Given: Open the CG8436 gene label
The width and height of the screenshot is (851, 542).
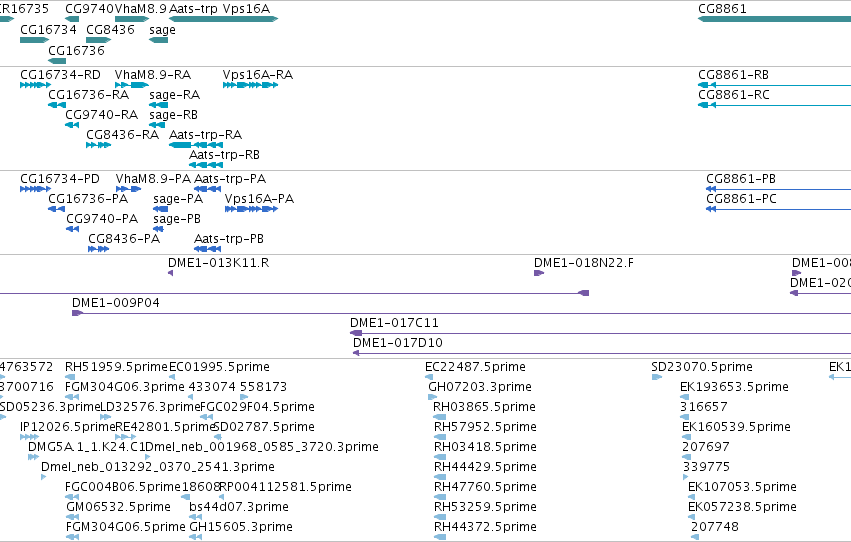Looking at the screenshot, I should click(110, 29).
